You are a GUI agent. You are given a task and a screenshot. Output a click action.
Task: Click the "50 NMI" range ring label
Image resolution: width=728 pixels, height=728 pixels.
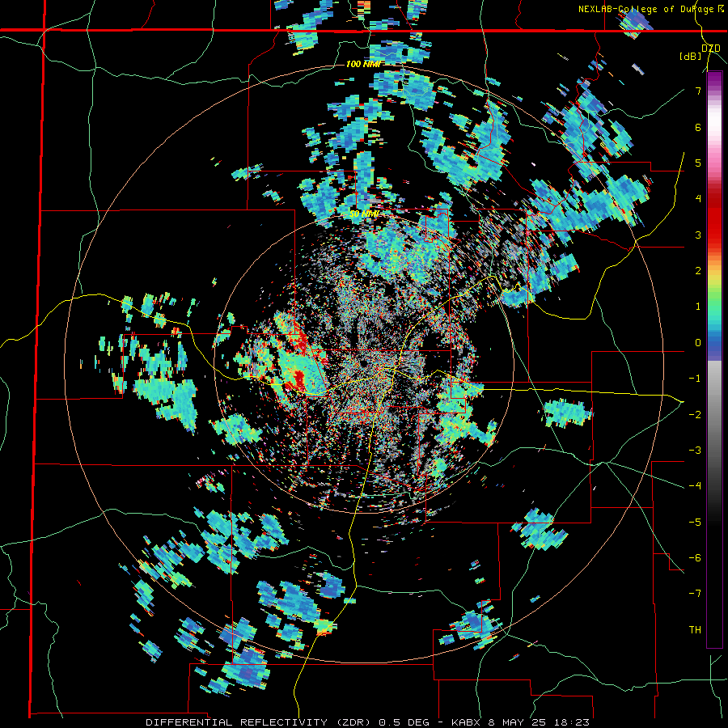[x=363, y=214]
